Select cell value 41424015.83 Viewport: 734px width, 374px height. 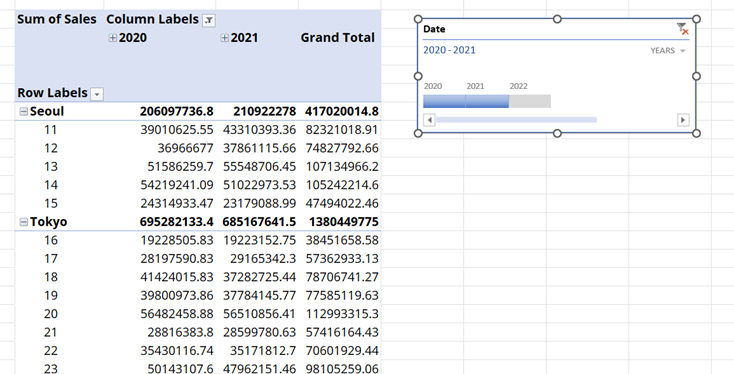point(176,277)
